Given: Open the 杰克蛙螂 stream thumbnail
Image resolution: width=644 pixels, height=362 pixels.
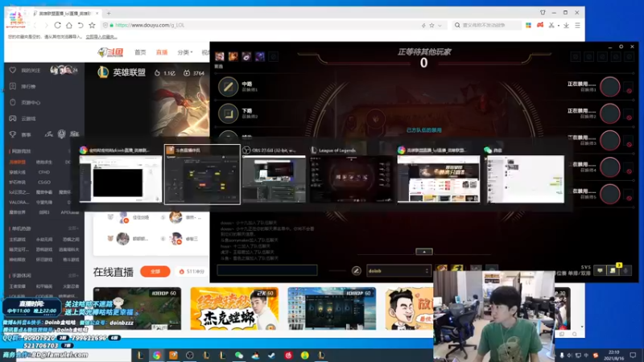Looking at the screenshot, I should pos(234,309).
